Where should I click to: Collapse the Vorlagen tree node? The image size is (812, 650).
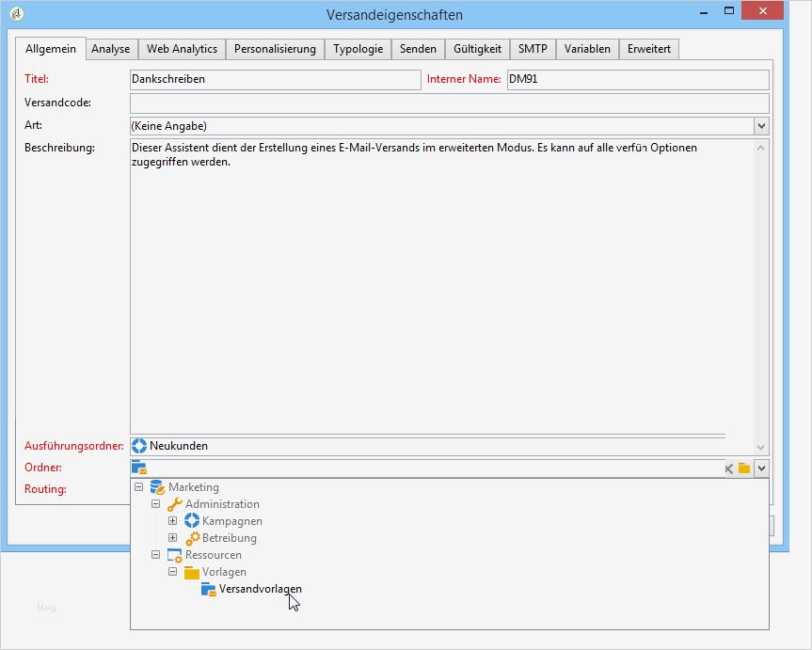point(172,572)
